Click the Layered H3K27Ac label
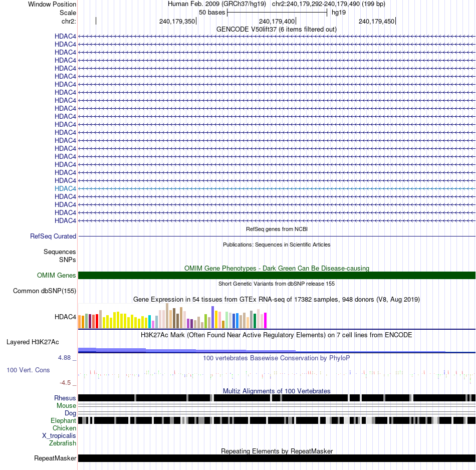Viewport: 476px width, 470px height. [x=33, y=342]
